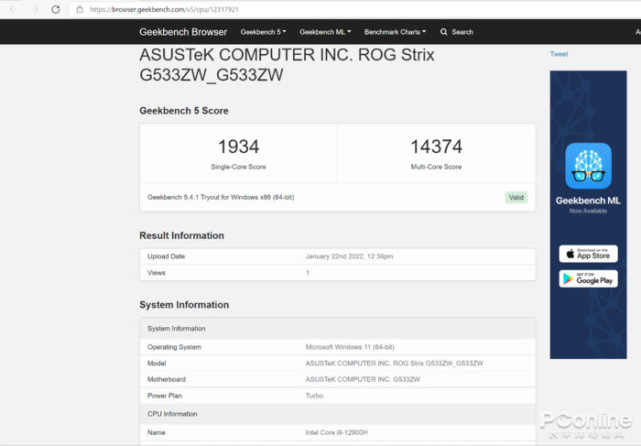This screenshot has width=641, height=446.
Task: Expand the Geekbench ML dropdown menu
Action: 325,32
